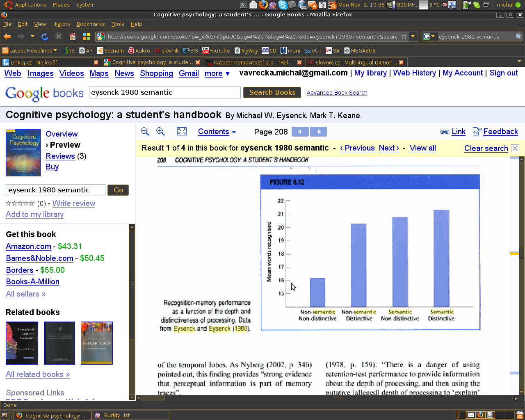Screen dimensions: 525x420
Task: Click the View all results link
Action: [x=422, y=148]
